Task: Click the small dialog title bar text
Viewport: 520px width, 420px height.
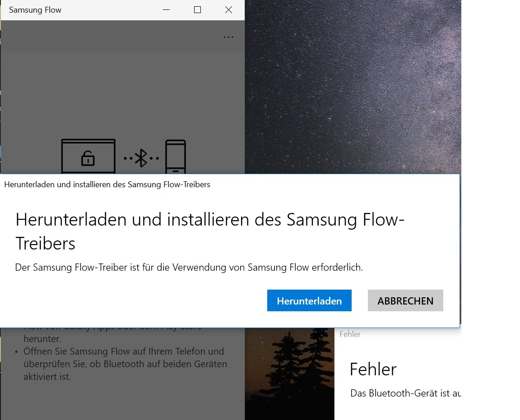Action: 107,185
